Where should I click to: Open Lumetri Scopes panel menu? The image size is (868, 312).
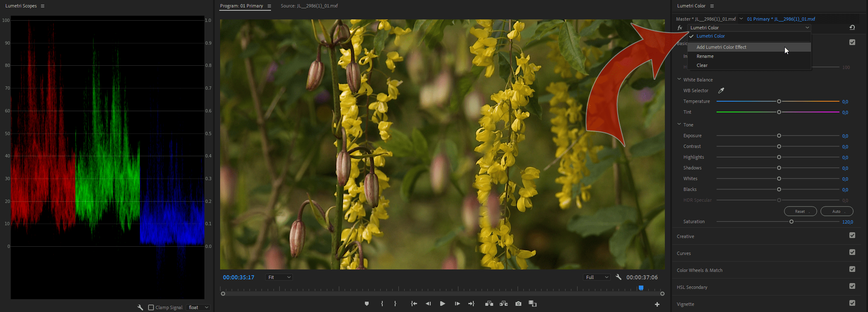(x=43, y=6)
